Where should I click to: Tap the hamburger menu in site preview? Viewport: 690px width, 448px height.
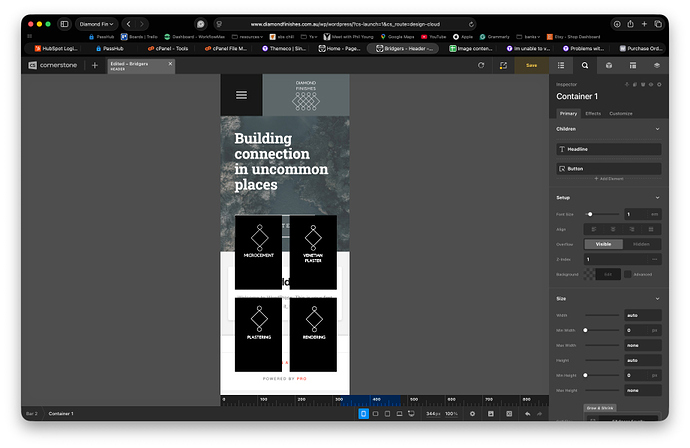(x=241, y=95)
